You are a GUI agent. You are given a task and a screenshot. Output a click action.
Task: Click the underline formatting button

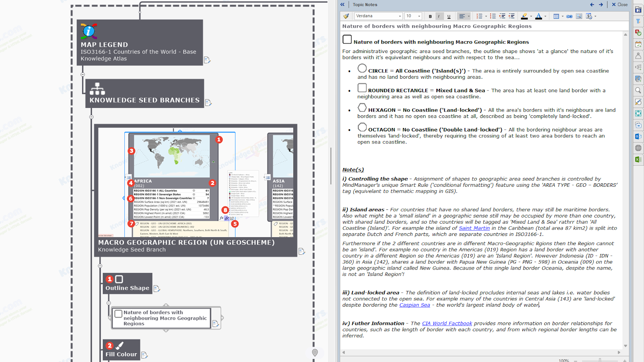[449, 16]
